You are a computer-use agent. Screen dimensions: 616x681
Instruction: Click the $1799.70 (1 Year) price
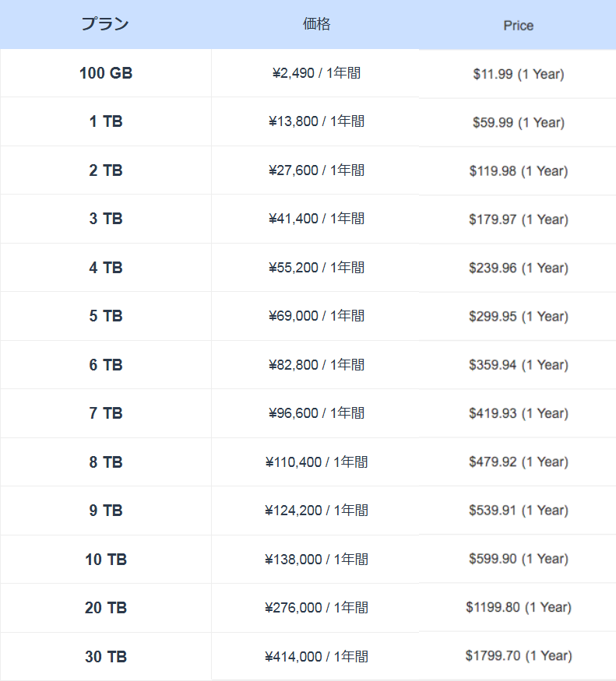(519, 656)
